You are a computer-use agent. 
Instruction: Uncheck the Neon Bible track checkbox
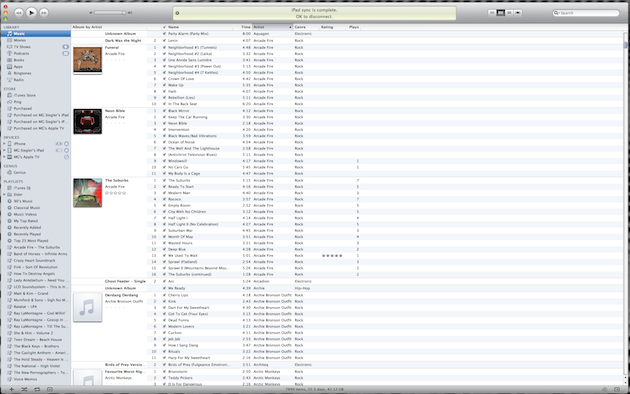pos(164,123)
